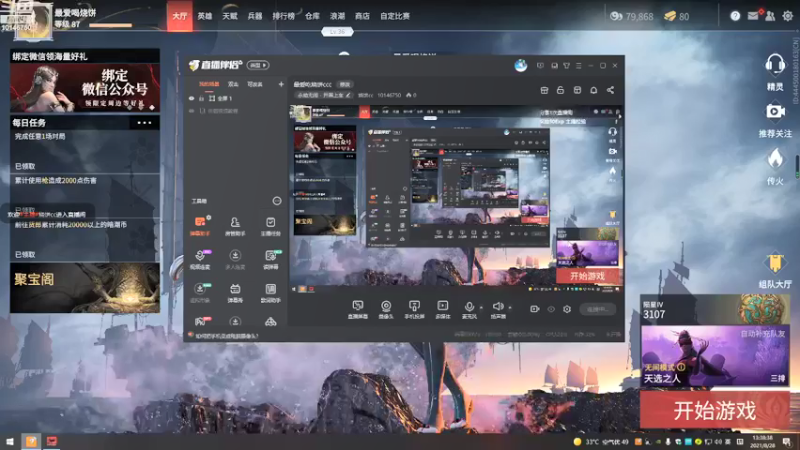Switch to 排行榜 leaderboard tab

pyautogui.click(x=283, y=16)
